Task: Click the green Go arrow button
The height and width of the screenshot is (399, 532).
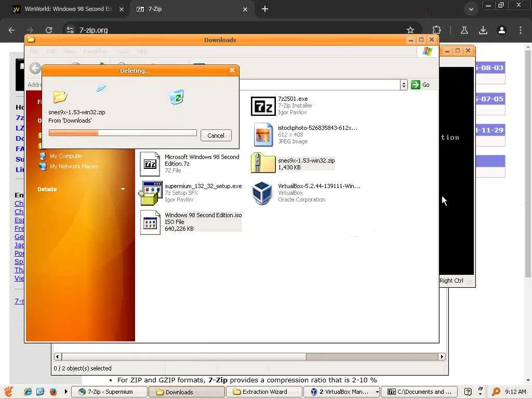Action: 415,85
